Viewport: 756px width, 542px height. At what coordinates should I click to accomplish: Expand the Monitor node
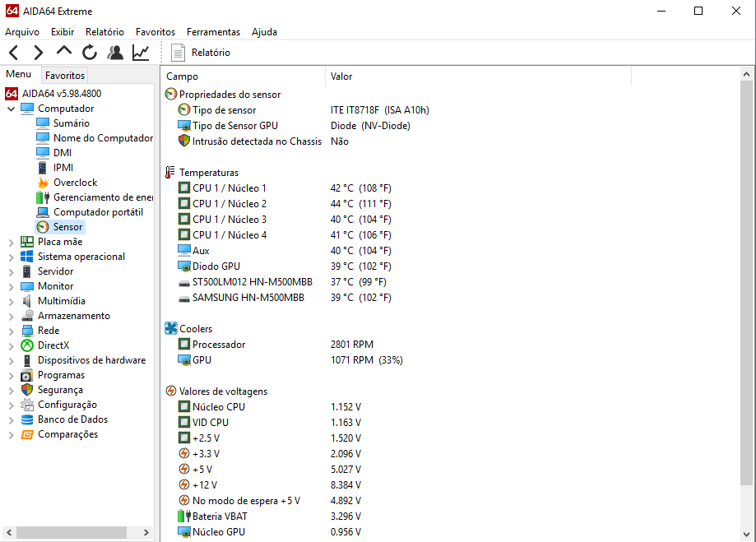point(11,286)
